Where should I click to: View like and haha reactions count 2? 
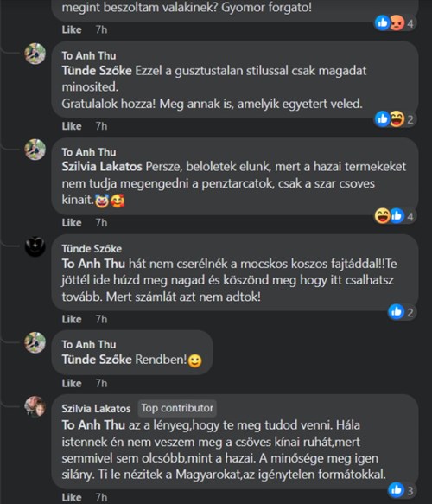pyautogui.click(x=395, y=119)
